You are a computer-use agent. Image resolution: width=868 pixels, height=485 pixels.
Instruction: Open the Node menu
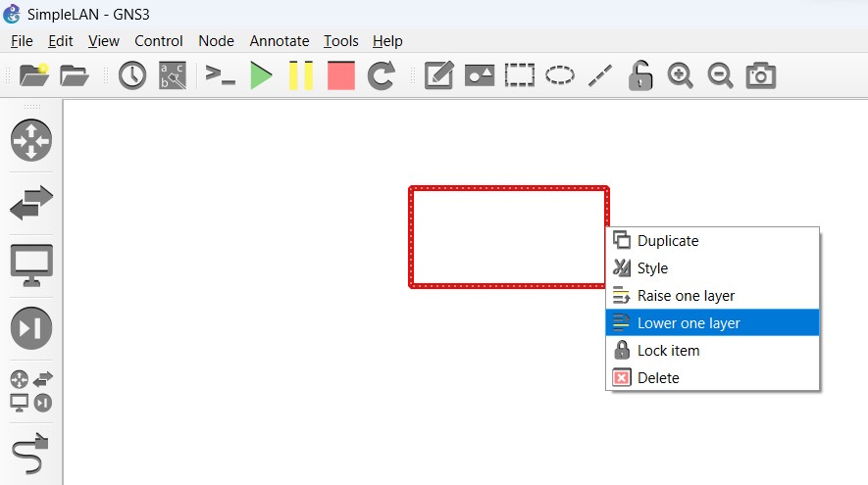click(216, 41)
